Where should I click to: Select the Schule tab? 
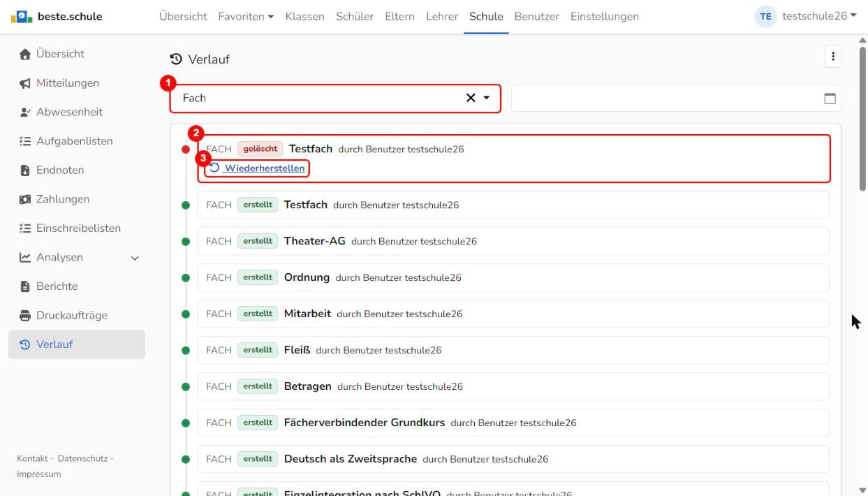pos(486,16)
